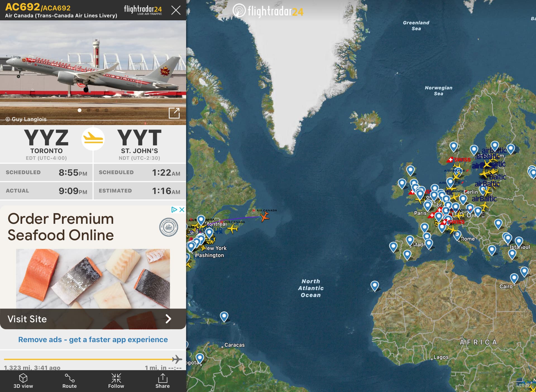Open the 3D view cube icon

[23, 378]
